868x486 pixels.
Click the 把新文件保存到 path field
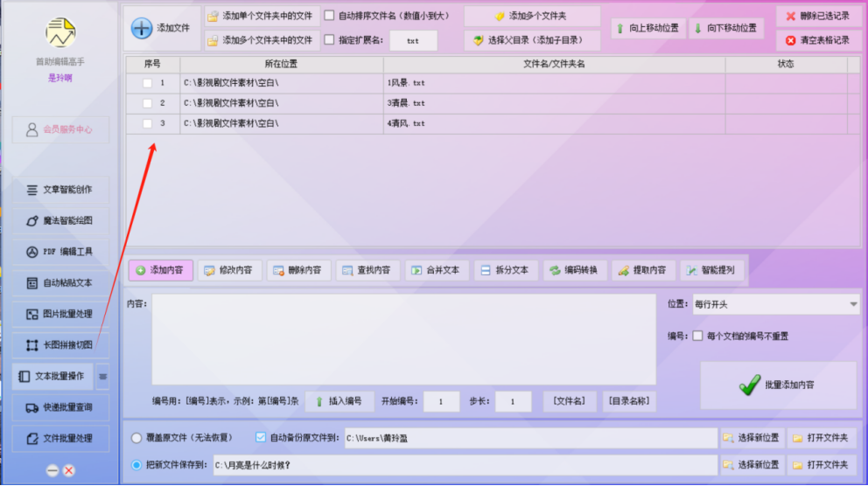(465, 466)
